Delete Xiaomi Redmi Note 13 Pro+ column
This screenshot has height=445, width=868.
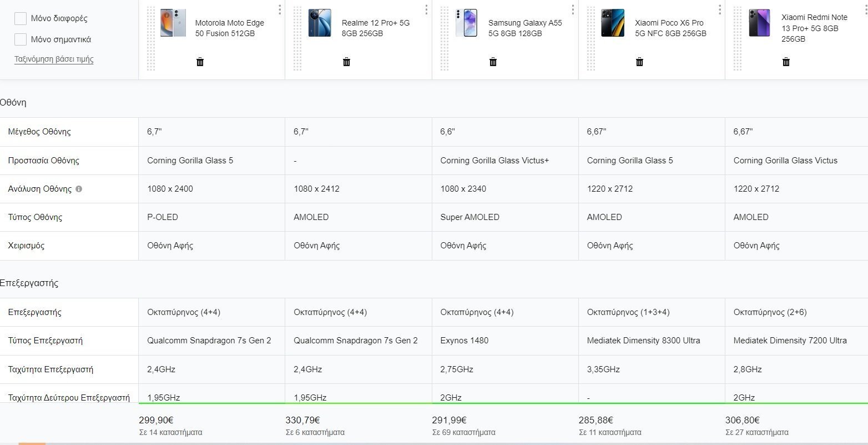786,62
